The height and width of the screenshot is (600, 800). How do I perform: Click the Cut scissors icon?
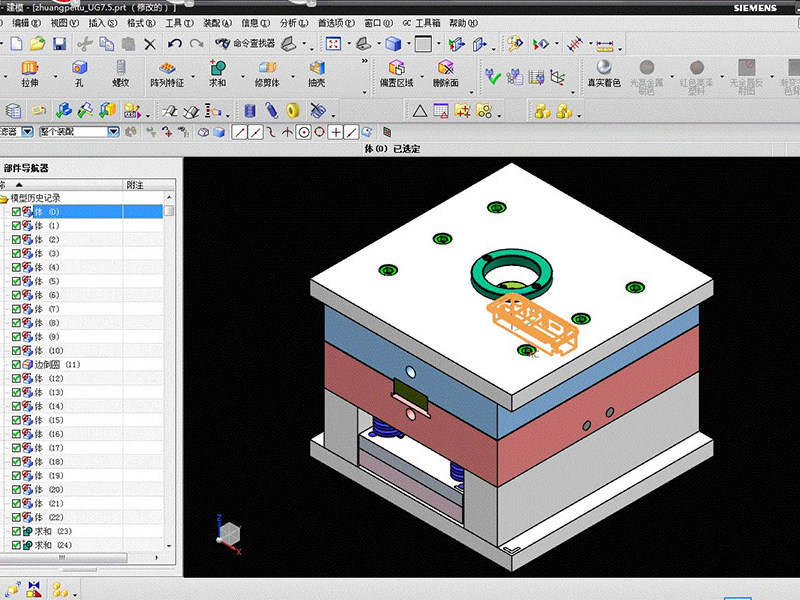(84, 44)
